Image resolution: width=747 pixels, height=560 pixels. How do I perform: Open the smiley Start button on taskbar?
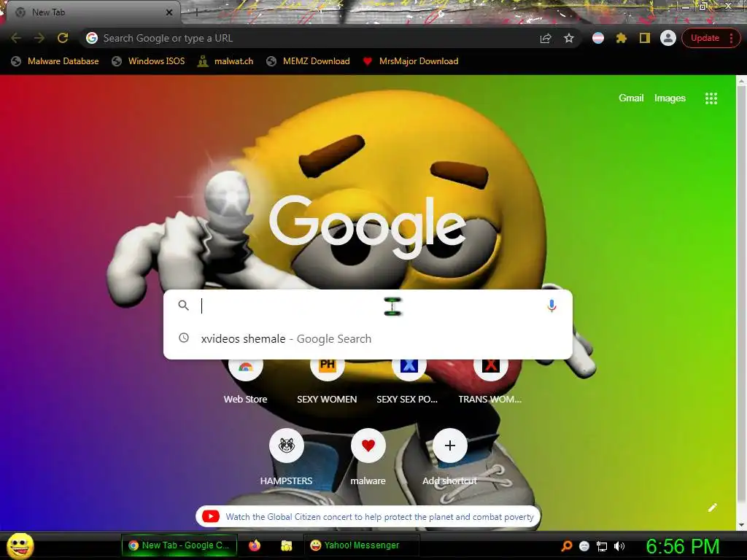[20, 545]
